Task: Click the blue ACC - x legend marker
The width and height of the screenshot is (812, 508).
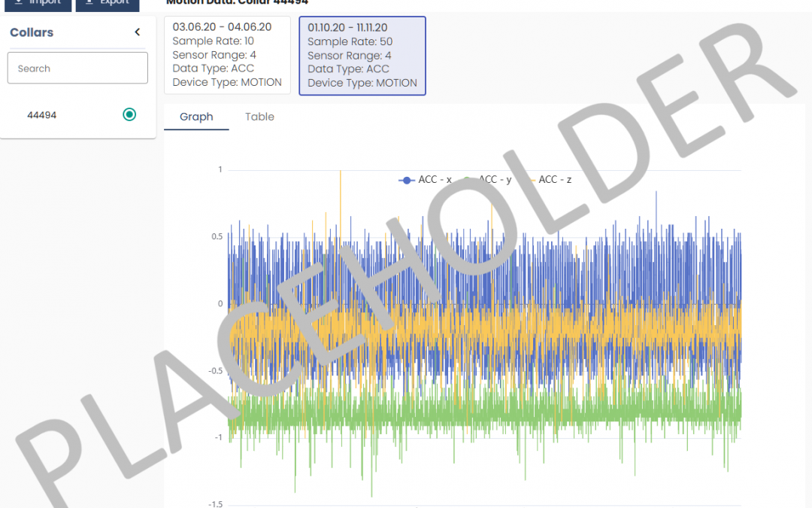Action: pos(407,180)
